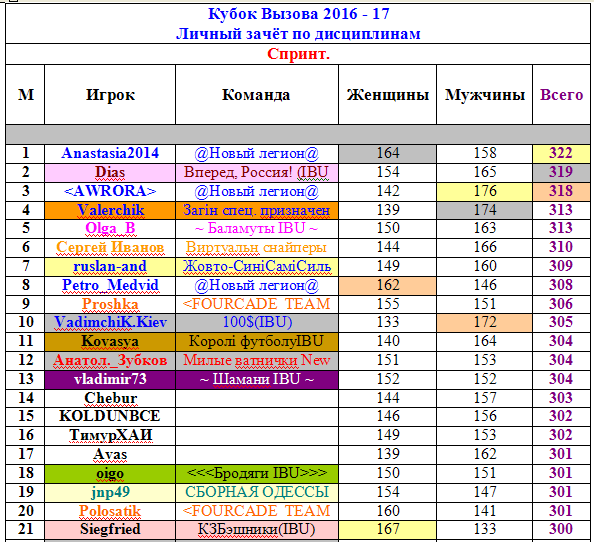Select orange Valerchik player cell
This screenshot has width=594, height=542.
(x=110, y=210)
